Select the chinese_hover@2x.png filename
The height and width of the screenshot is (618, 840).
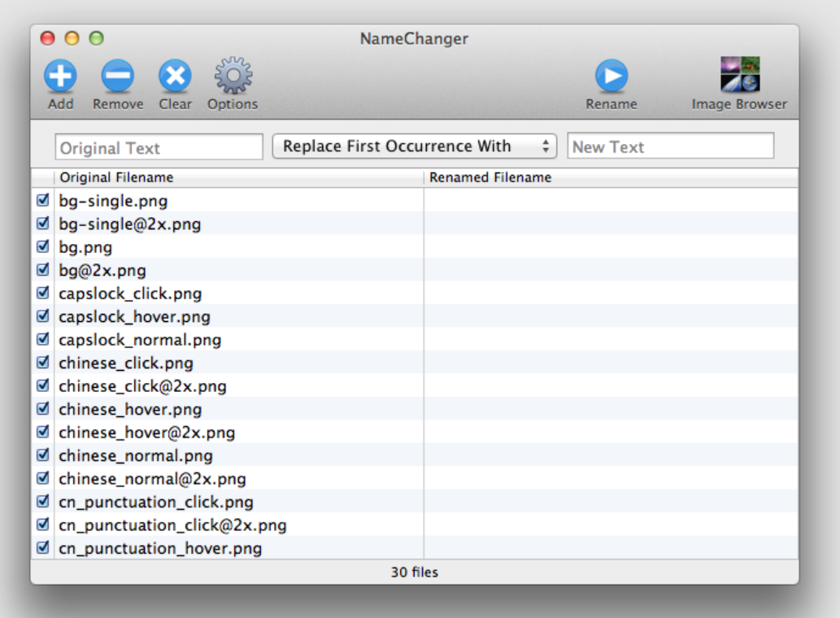[147, 433]
